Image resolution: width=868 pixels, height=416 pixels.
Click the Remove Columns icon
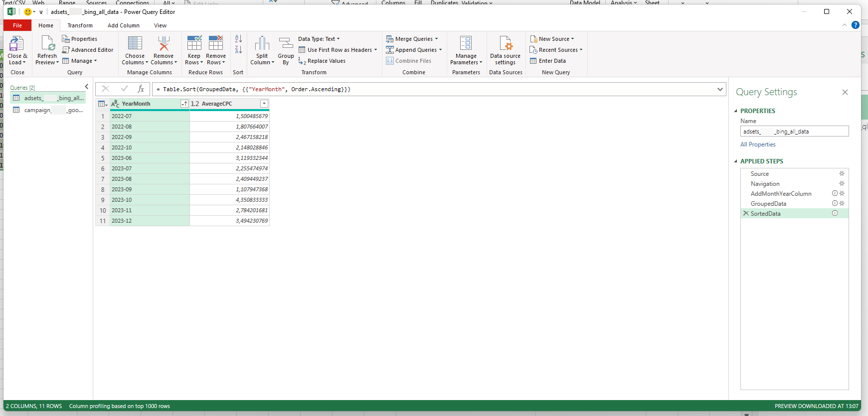(164, 44)
